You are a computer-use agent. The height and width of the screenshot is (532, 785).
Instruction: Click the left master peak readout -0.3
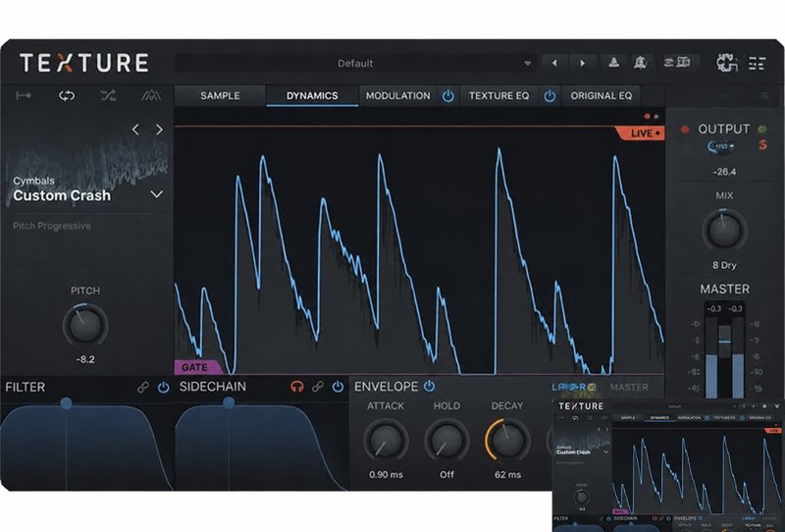click(x=713, y=309)
